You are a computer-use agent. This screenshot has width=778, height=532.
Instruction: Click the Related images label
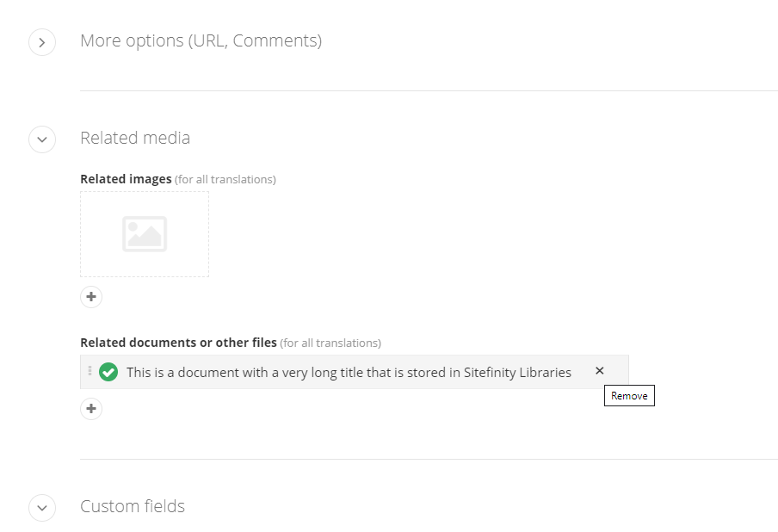[x=126, y=179]
